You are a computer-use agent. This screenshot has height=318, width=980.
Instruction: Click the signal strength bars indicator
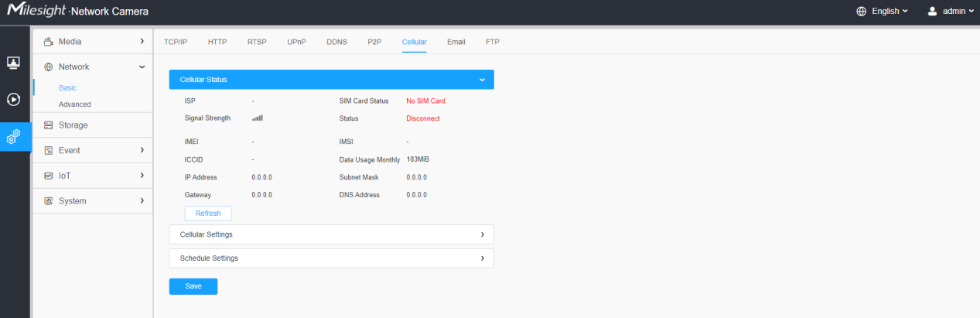point(258,118)
